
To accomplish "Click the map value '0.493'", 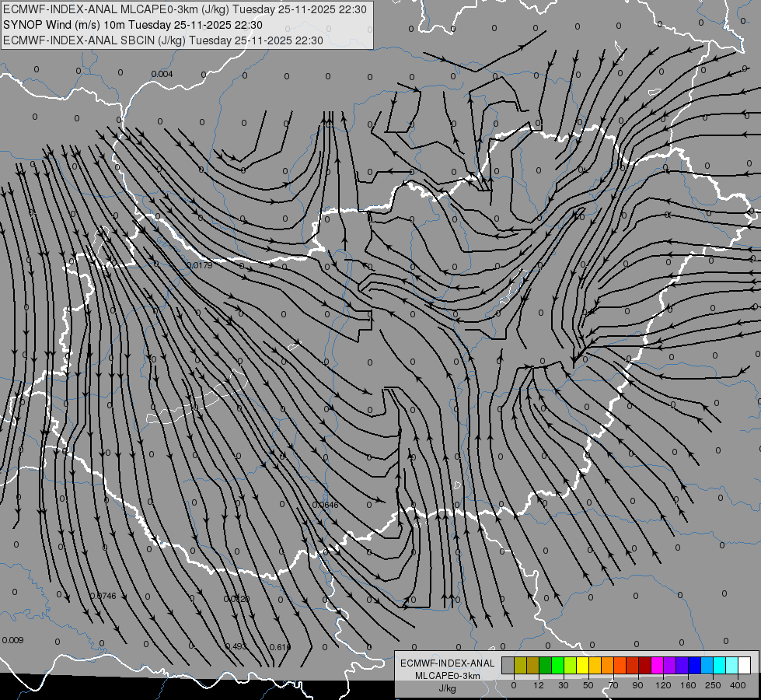I will pyautogui.click(x=236, y=646).
